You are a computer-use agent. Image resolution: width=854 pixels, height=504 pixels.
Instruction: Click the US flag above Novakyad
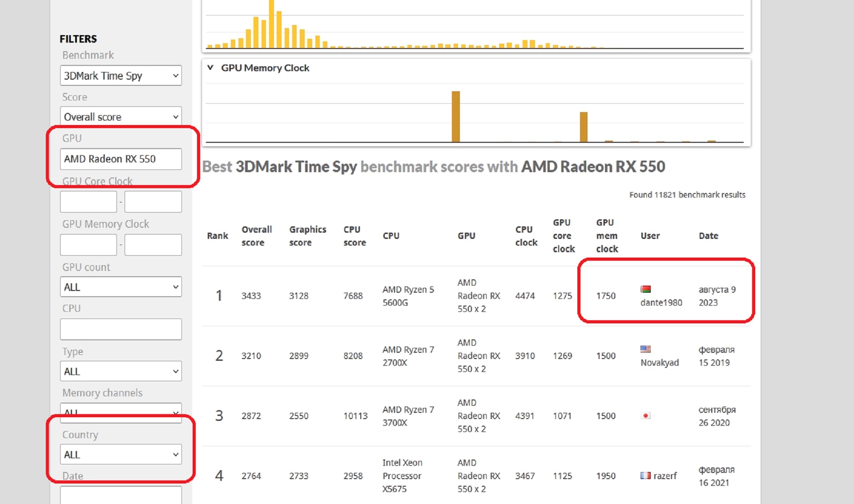pyautogui.click(x=645, y=349)
